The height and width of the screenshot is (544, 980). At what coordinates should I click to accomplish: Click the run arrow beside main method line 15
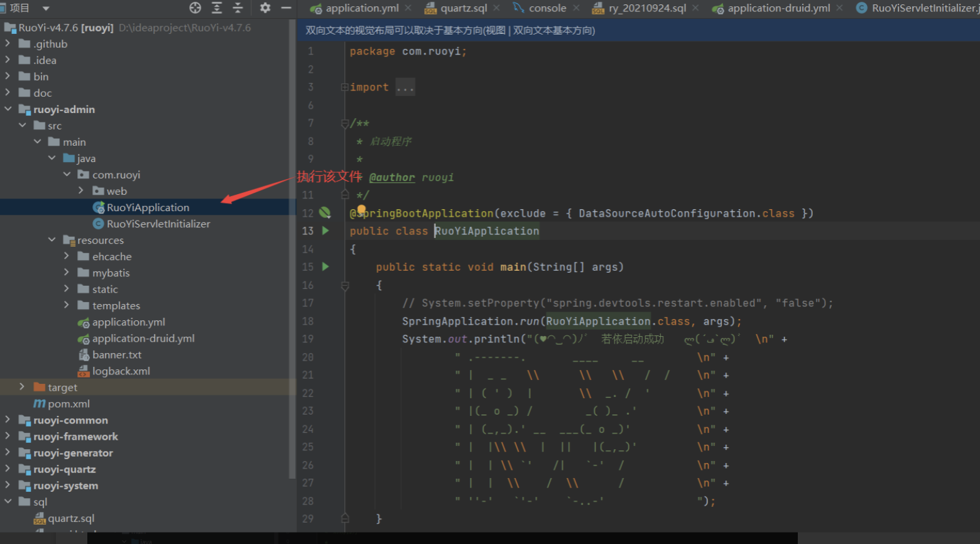[325, 266]
